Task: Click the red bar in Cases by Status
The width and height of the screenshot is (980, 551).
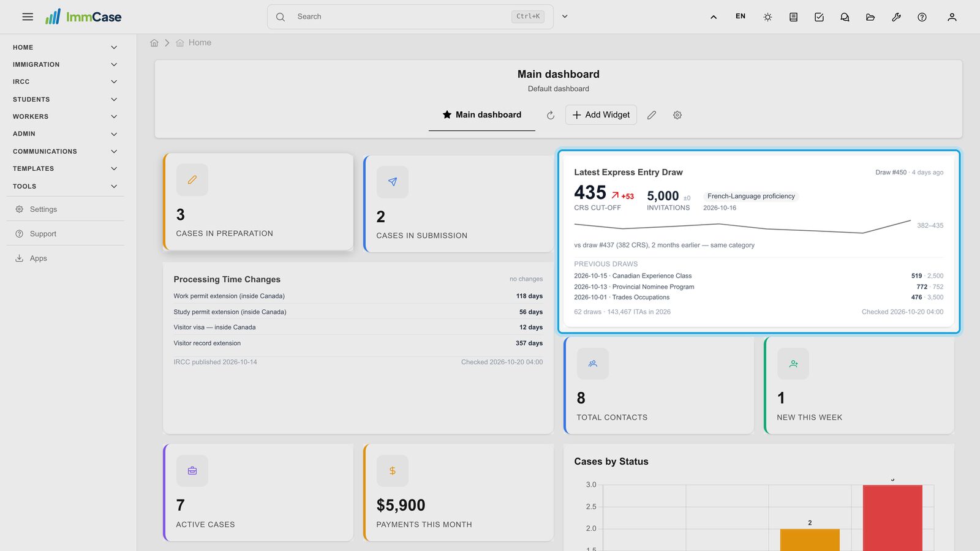Action: (x=892, y=518)
